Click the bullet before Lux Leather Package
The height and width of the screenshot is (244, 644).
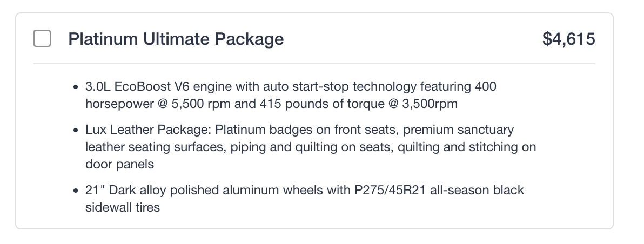pos(77,131)
